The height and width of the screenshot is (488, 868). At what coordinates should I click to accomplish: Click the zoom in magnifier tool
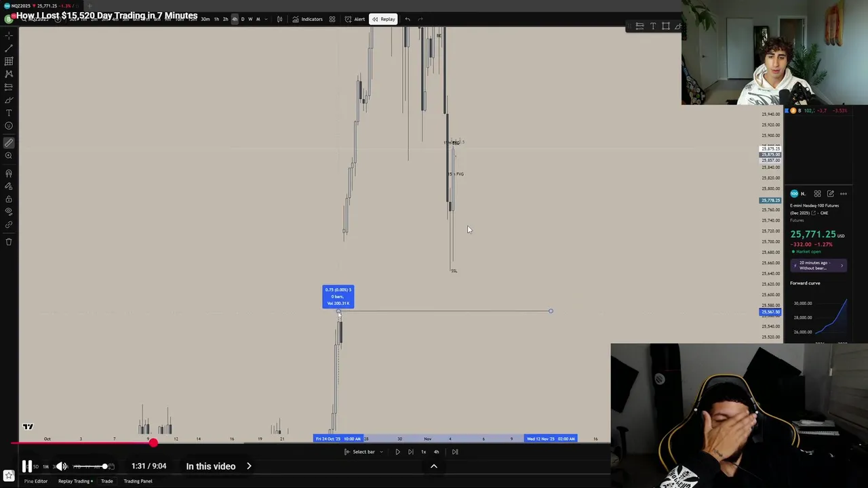pyautogui.click(x=9, y=156)
